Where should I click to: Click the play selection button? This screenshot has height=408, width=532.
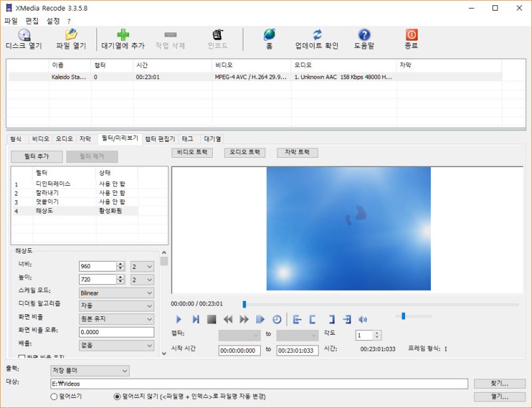(260, 319)
